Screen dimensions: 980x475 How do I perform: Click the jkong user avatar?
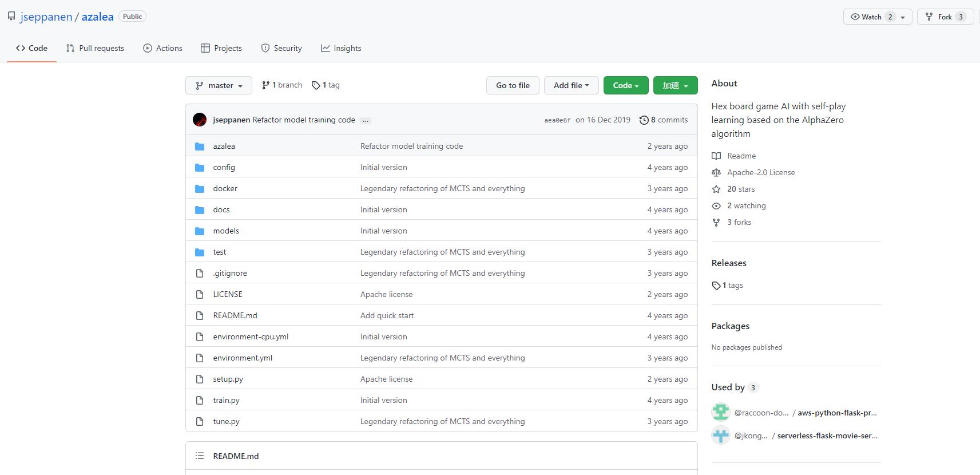coord(721,435)
